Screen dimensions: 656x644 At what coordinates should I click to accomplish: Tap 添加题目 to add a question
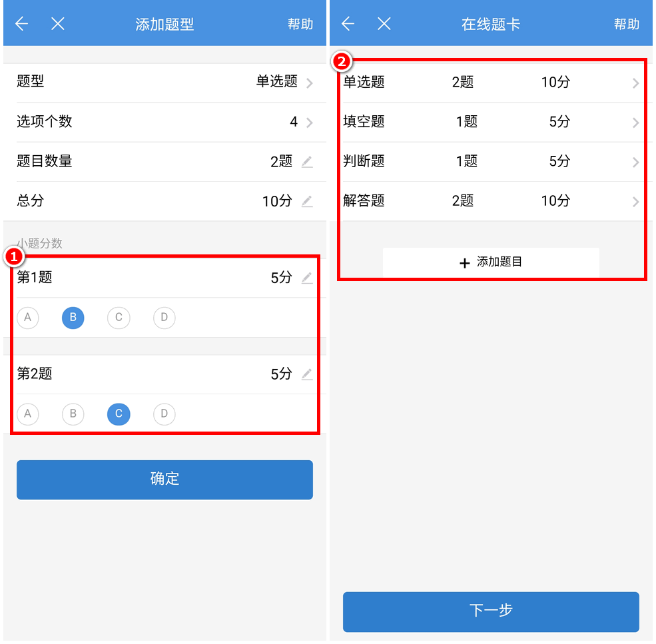(492, 262)
